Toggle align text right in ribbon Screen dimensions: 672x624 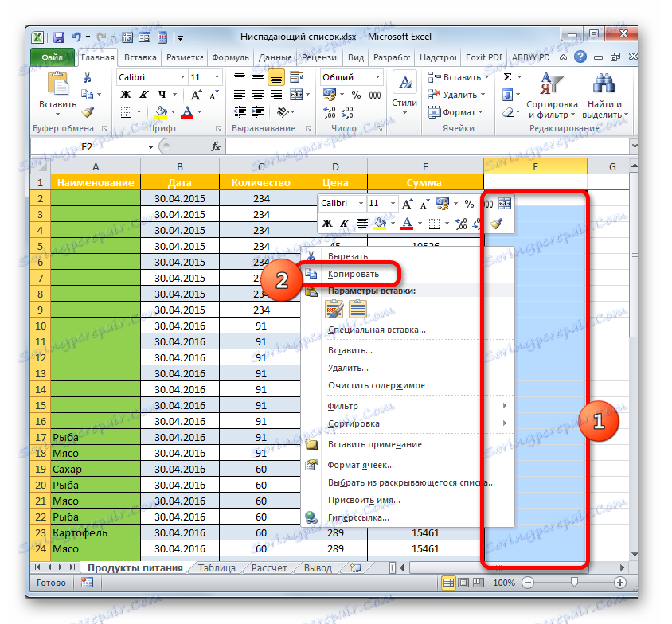(276, 95)
